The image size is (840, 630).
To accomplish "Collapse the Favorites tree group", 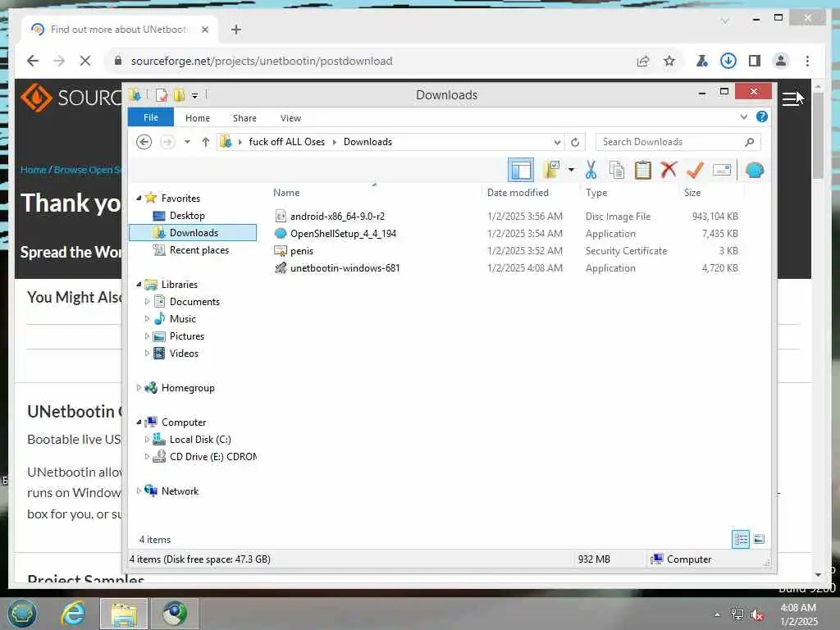I will point(139,199).
